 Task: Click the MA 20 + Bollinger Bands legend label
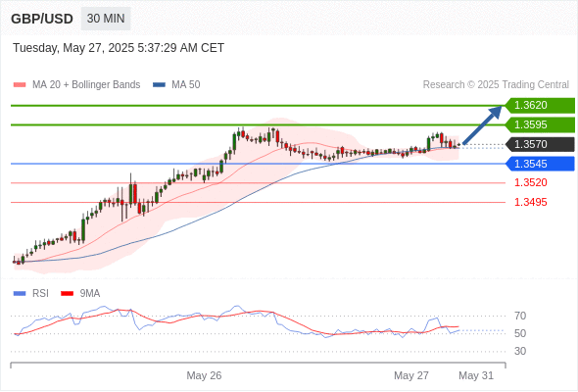tap(86, 85)
